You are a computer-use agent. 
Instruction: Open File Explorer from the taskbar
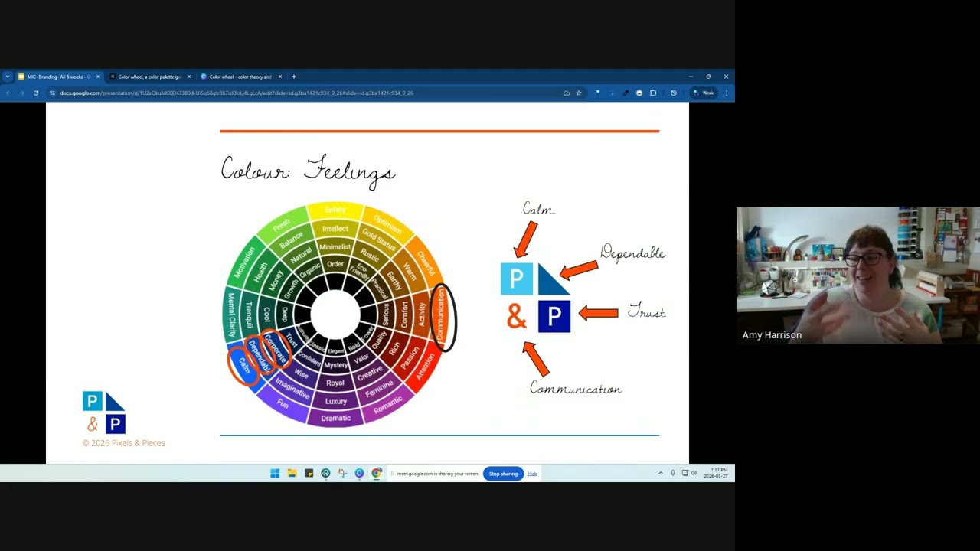coord(292,473)
